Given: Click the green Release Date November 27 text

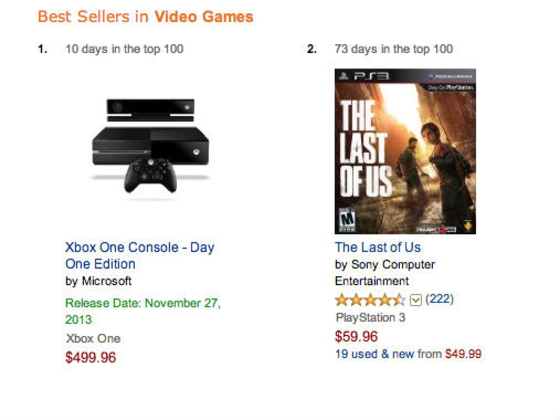Looking at the screenshot, I should coord(143,311).
